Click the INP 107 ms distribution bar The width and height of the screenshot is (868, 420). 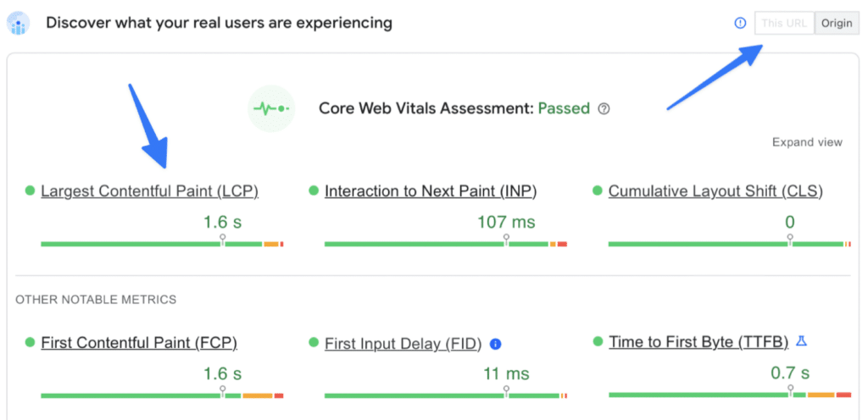pyautogui.click(x=446, y=244)
